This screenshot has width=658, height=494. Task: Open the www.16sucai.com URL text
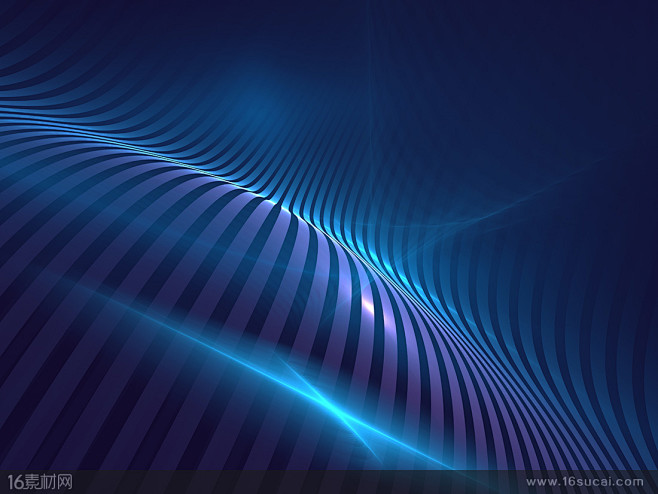click(x=585, y=481)
